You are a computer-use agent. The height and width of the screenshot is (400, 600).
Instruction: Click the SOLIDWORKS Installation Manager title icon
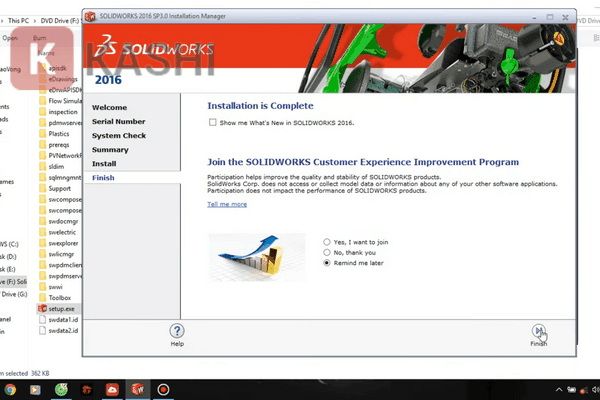tap(90, 16)
